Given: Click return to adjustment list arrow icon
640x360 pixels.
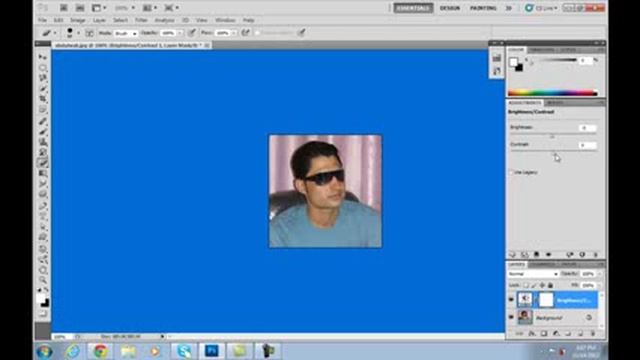Looking at the screenshot, I should 512,255.
